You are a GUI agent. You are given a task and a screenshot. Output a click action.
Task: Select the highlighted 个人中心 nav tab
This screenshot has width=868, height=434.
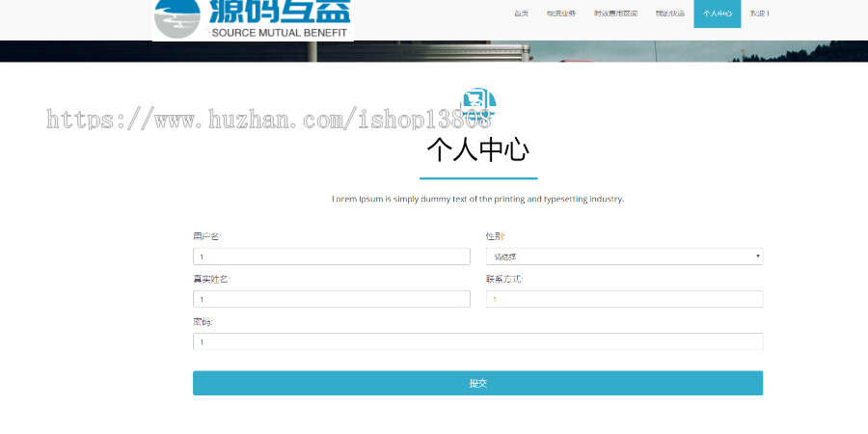pos(718,14)
